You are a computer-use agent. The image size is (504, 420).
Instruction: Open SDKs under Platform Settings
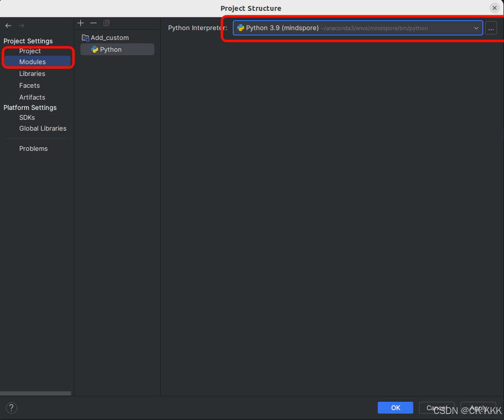27,118
